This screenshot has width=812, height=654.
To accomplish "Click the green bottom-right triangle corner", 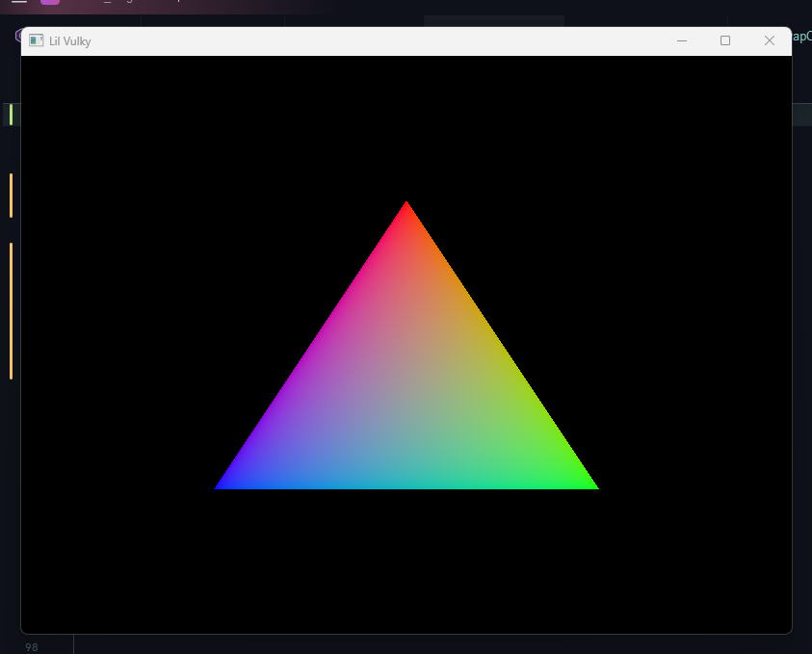I will click(592, 484).
